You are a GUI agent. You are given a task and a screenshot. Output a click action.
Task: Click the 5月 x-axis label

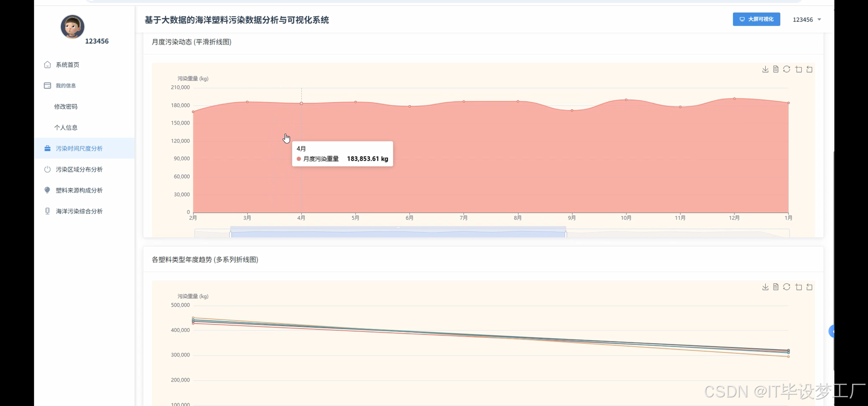coord(355,218)
